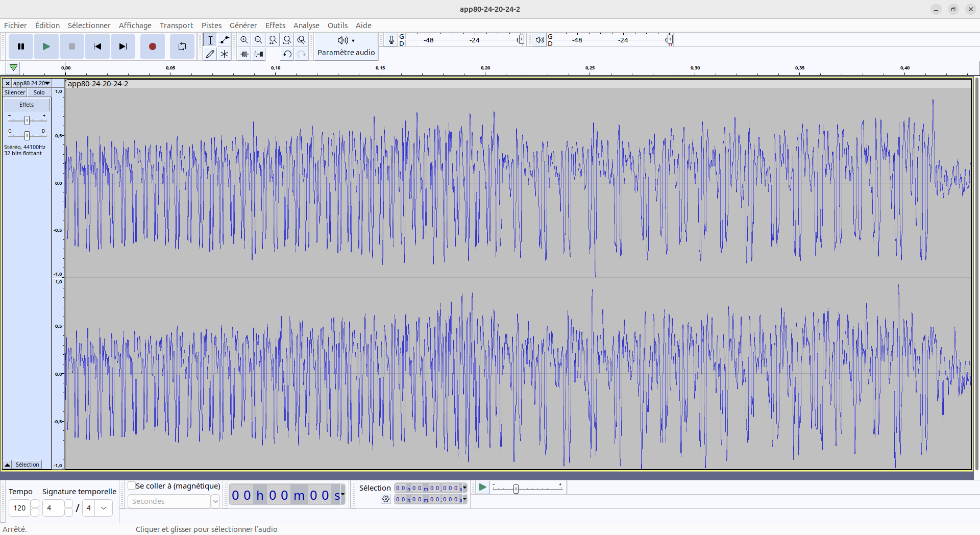Select the Draw pencil tool

(210, 54)
